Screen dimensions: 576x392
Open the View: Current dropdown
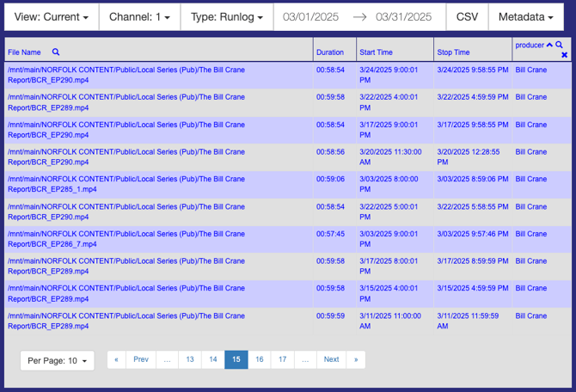click(51, 17)
